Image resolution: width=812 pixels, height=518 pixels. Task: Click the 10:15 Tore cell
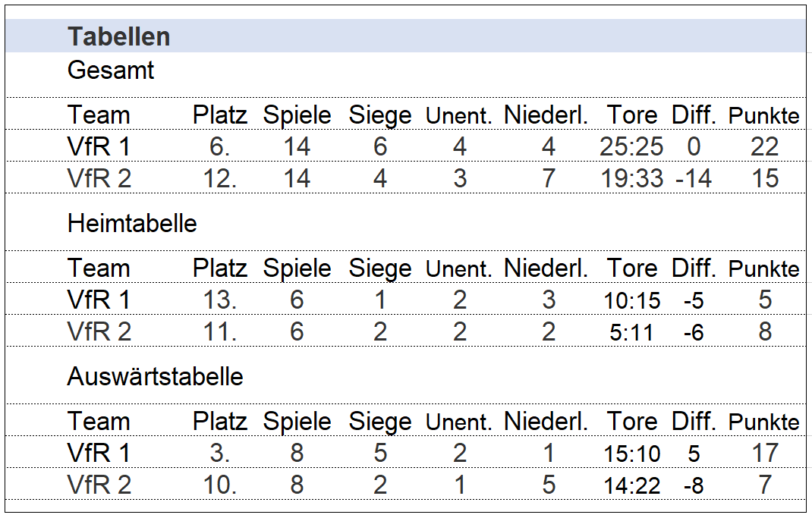(x=632, y=300)
